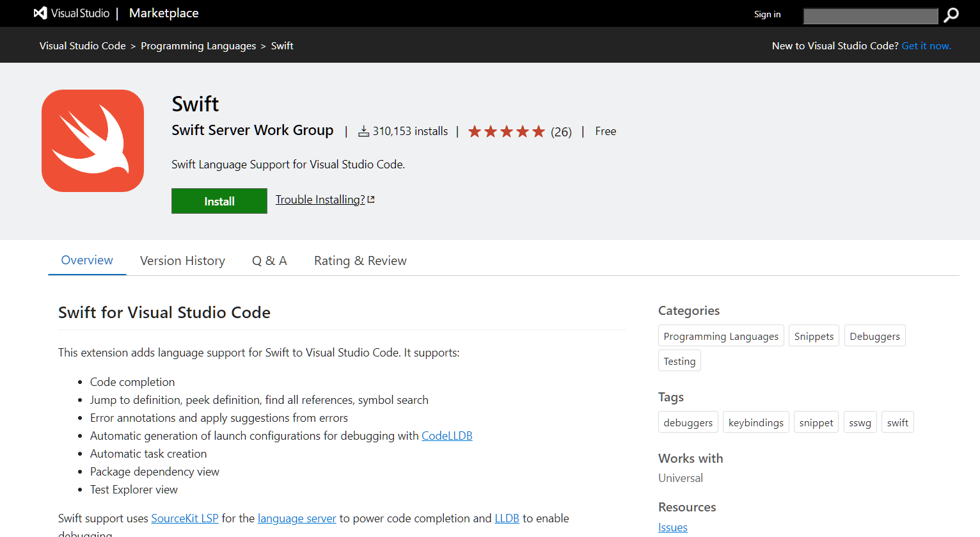The width and height of the screenshot is (980, 537).
Task: Open the LLDB link
Action: click(507, 518)
